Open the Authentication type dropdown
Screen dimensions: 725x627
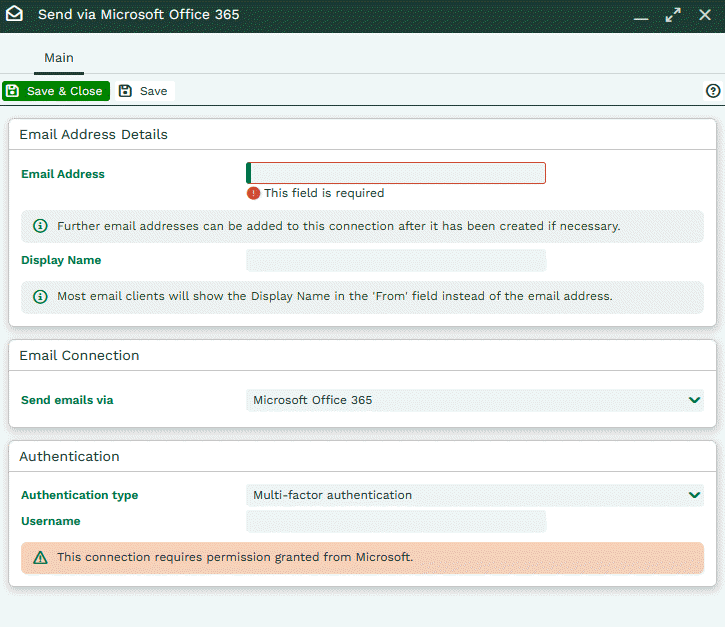point(475,495)
